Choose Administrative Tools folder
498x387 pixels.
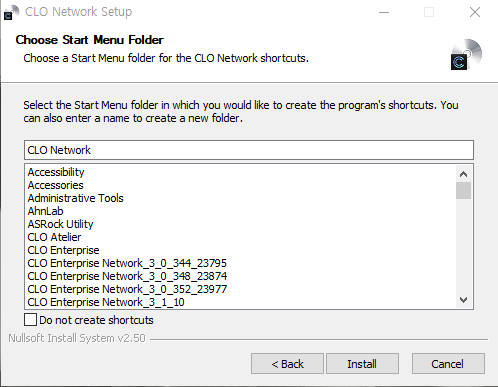76,198
